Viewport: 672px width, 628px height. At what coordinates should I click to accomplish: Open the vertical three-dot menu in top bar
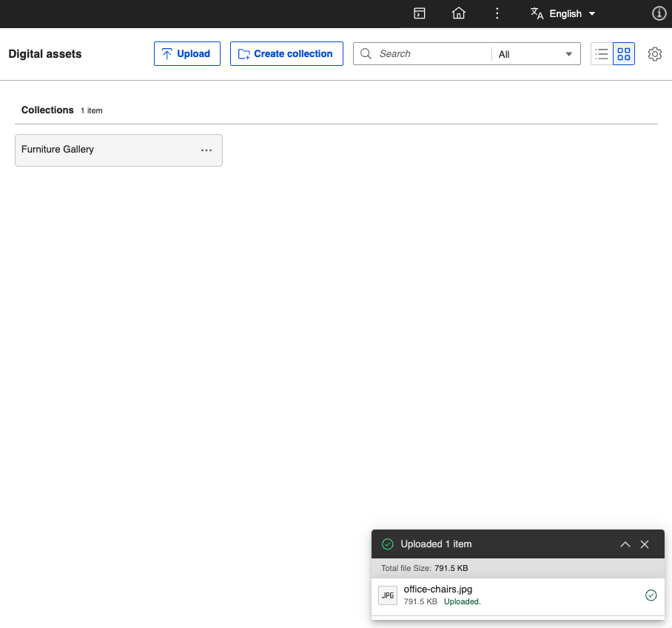coord(497,13)
